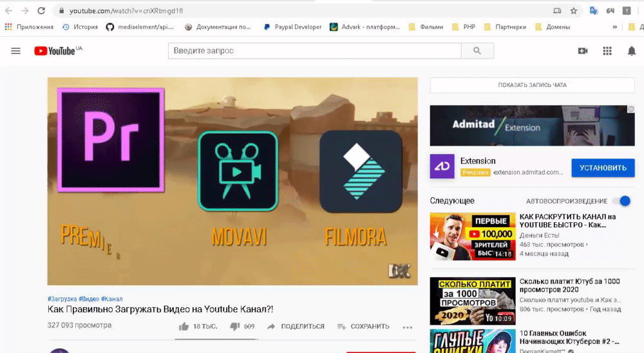Click the УСТАНОВИТЬ install button
Image resolution: width=644 pixels, height=353 pixels.
pos(603,167)
